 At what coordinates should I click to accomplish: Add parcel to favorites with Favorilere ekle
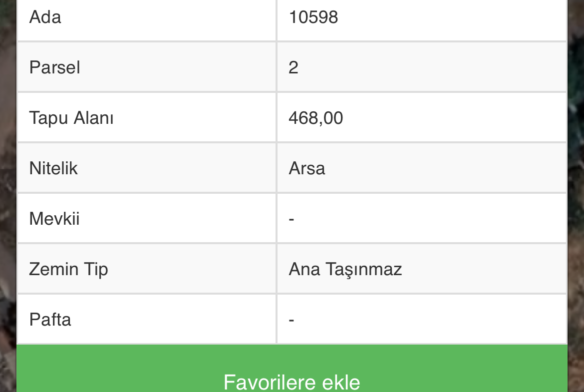[x=292, y=373]
